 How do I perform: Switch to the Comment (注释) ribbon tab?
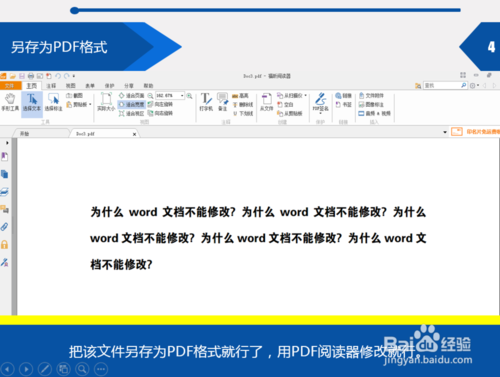[51, 86]
